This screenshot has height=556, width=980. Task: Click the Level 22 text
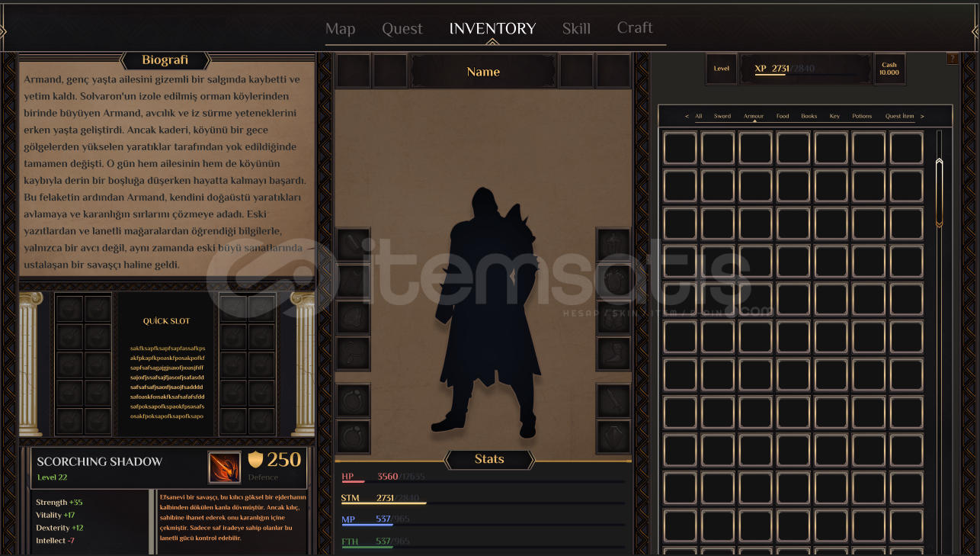(53, 477)
